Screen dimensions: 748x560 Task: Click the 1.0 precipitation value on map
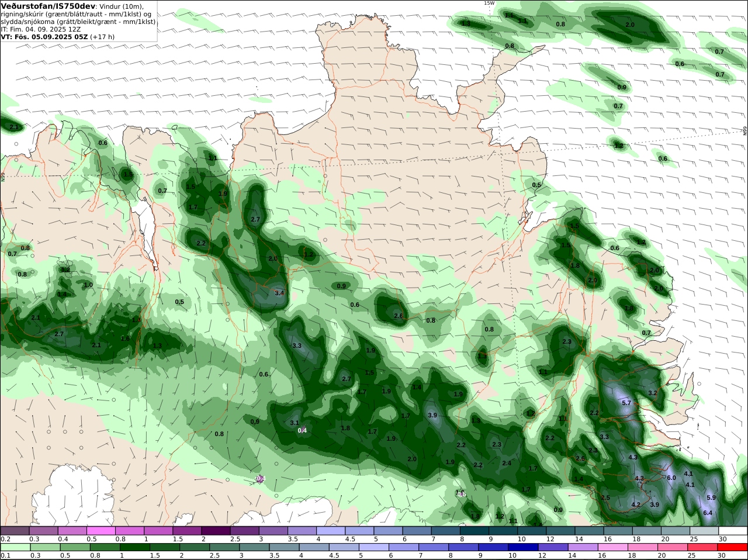click(x=88, y=285)
